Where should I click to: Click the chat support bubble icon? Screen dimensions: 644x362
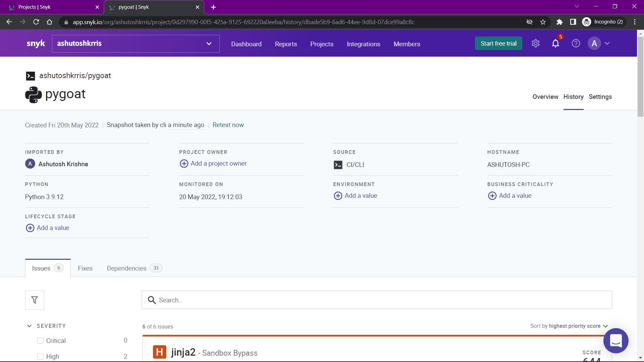point(616,341)
